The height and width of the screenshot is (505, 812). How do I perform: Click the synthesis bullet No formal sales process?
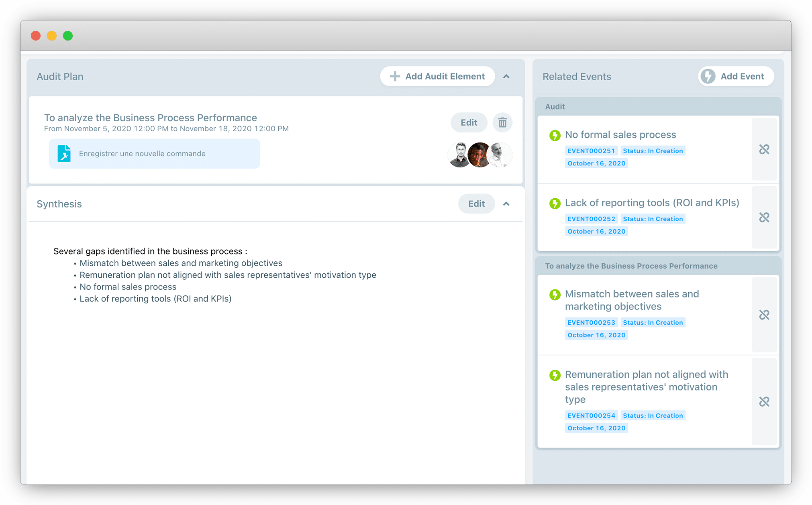click(x=128, y=287)
